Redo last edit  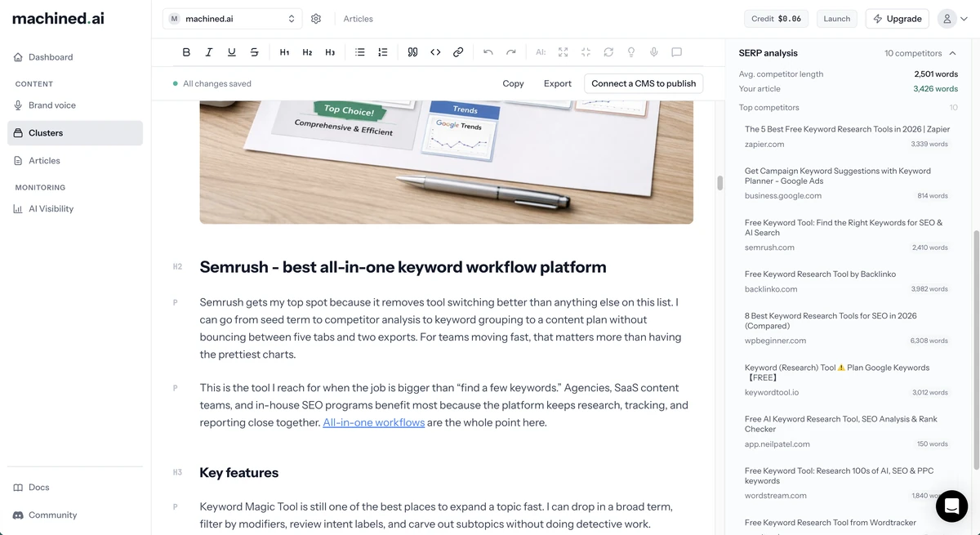[x=510, y=52]
